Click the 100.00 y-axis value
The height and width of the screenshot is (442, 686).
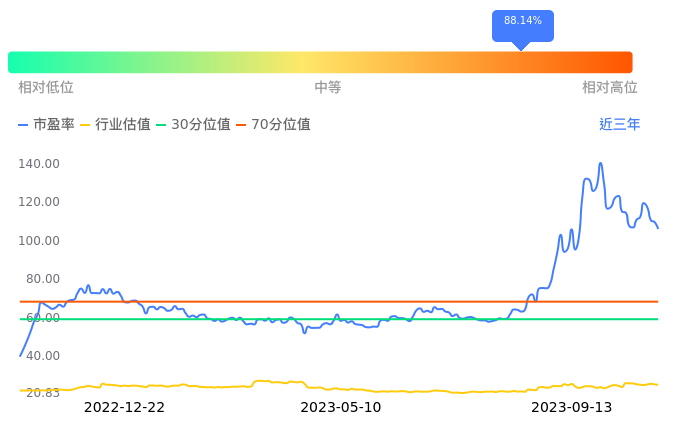40,241
